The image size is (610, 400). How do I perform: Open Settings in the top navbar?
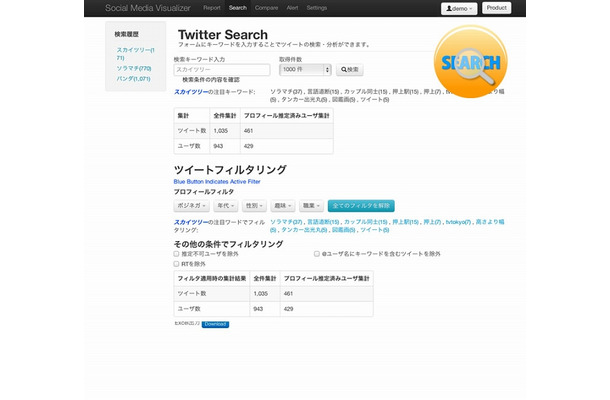(x=317, y=8)
